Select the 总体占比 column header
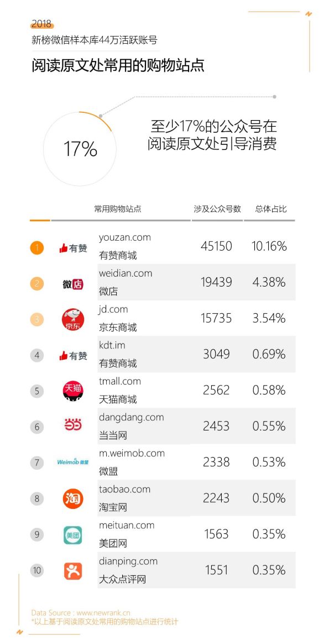The image size is (324, 644). coord(270,209)
